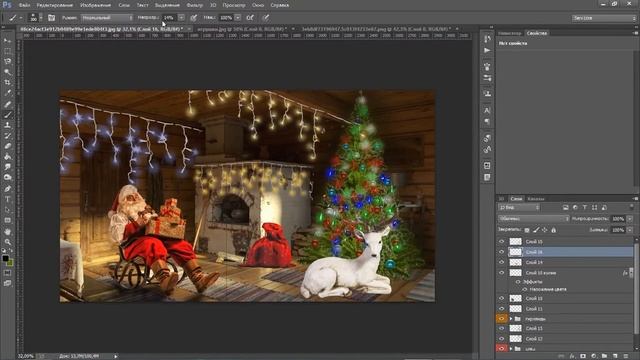Hide the Слой 11 layer
The height and width of the screenshot is (360, 640).
click(x=502, y=309)
